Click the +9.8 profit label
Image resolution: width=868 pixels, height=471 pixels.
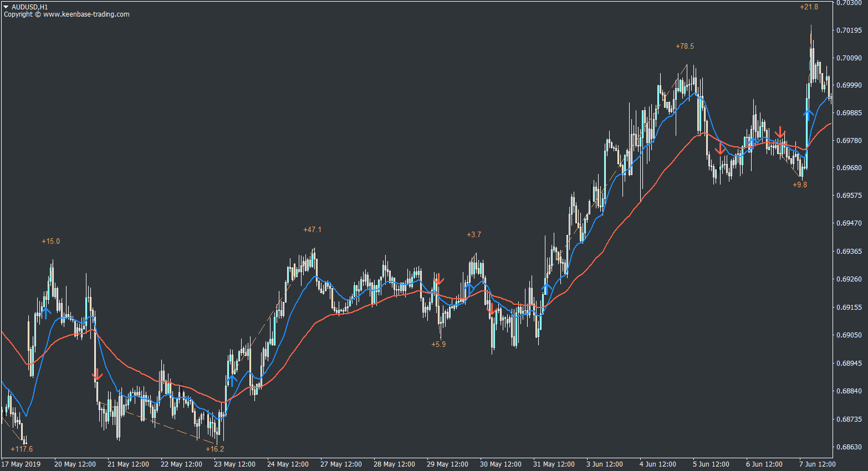tap(800, 185)
